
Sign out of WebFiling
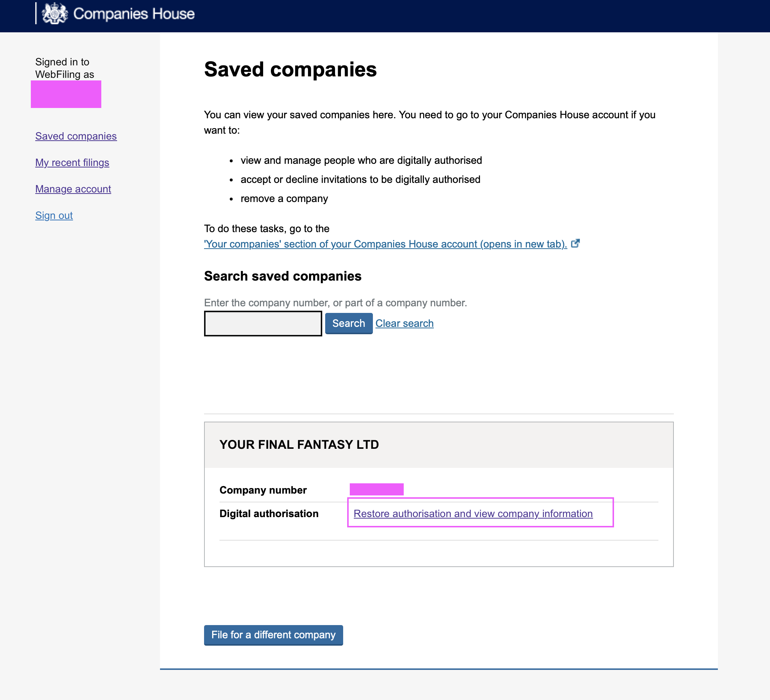(x=54, y=216)
